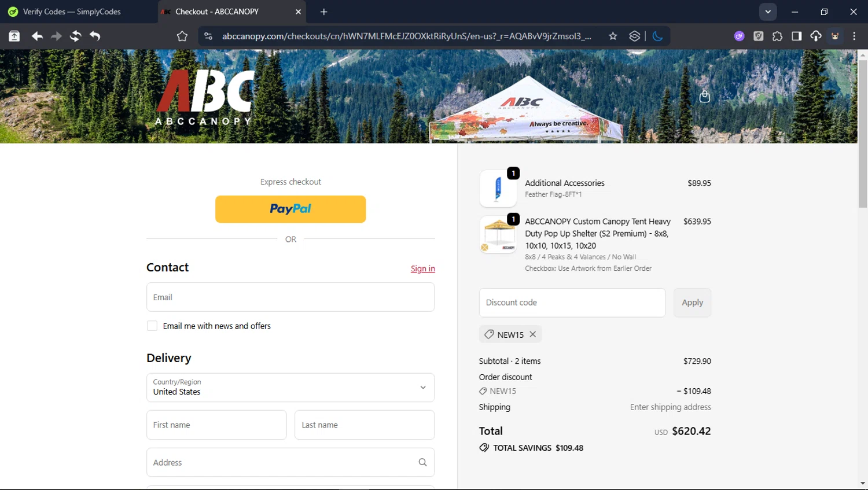Toggle the browser side panel icon
The image size is (868, 490).
[x=796, y=36]
